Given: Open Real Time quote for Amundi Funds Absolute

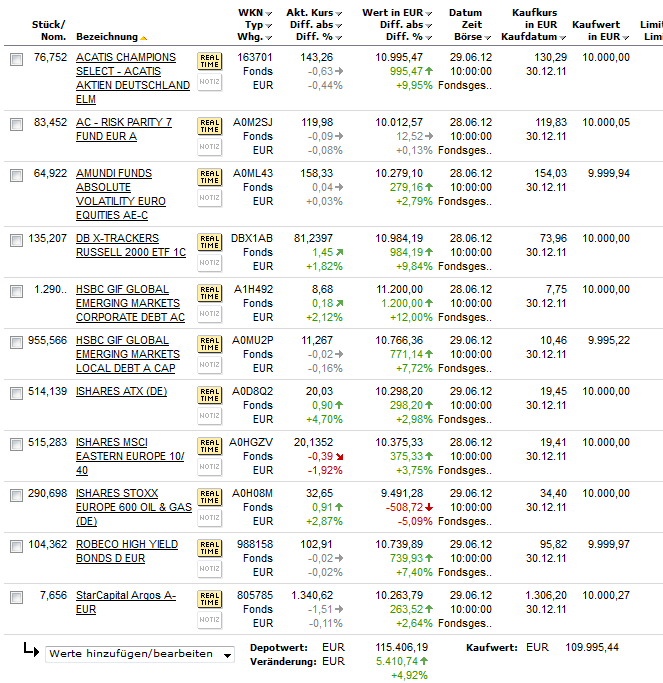Looking at the screenshot, I should 210,177.
